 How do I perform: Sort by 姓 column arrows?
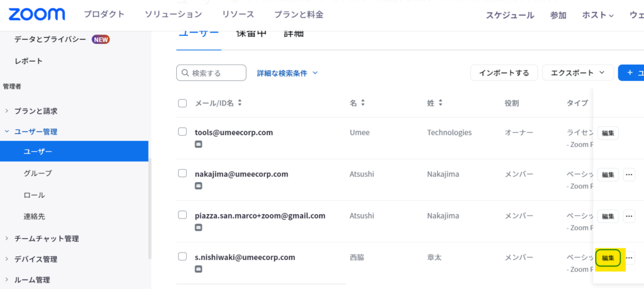click(x=440, y=103)
